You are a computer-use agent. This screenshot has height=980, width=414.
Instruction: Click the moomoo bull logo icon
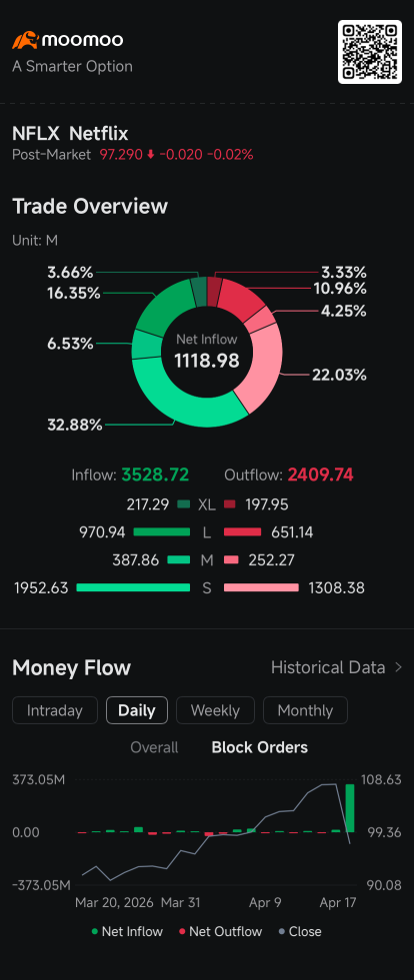click(x=25, y=41)
